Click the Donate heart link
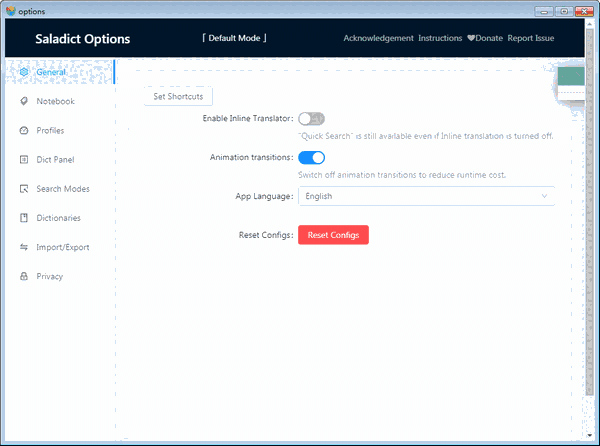 [x=485, y=38]
